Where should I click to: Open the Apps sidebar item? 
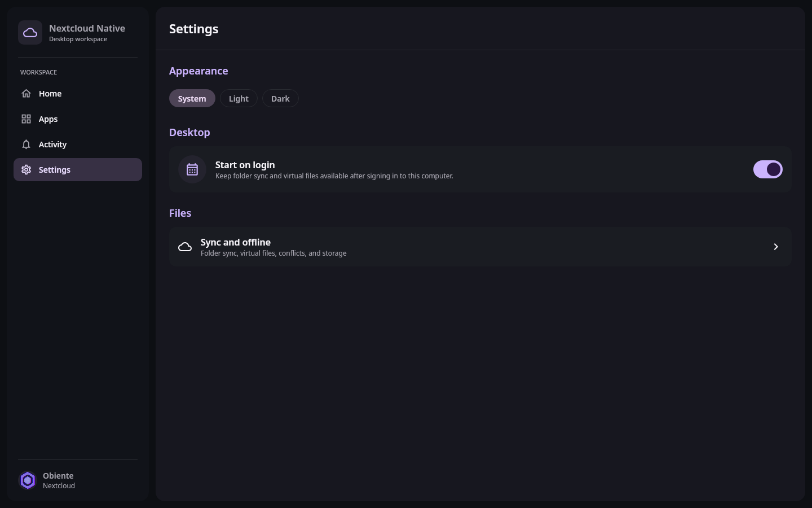point(78,119)
